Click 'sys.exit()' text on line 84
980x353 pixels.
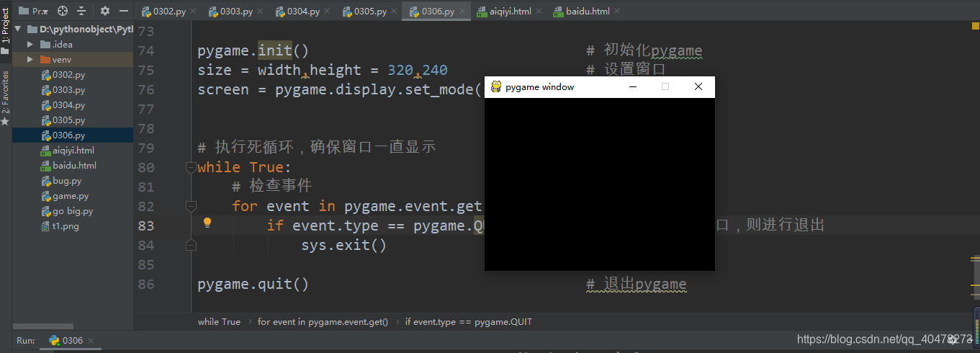click(x=344, y=246)
